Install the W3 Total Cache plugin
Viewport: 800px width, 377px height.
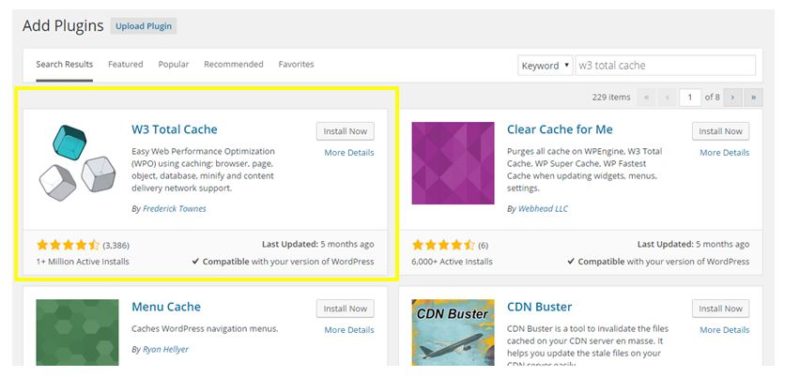(x=345, y=131)
